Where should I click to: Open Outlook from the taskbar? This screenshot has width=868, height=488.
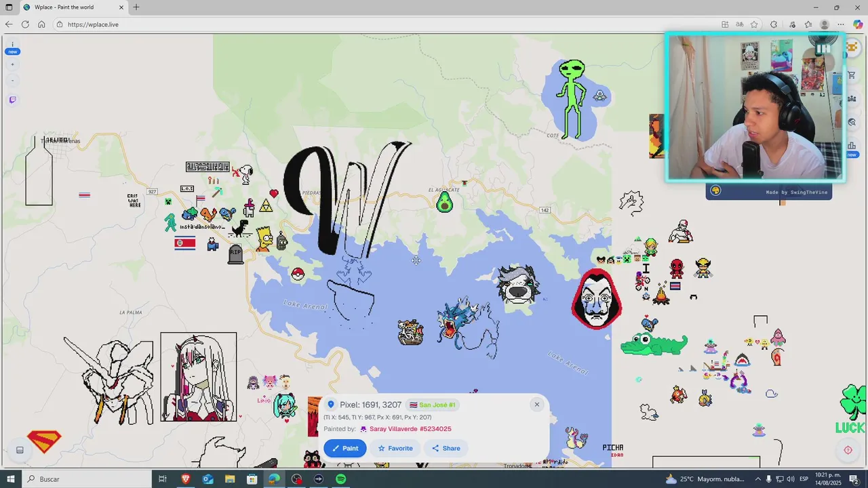click(x=208, y=479)
